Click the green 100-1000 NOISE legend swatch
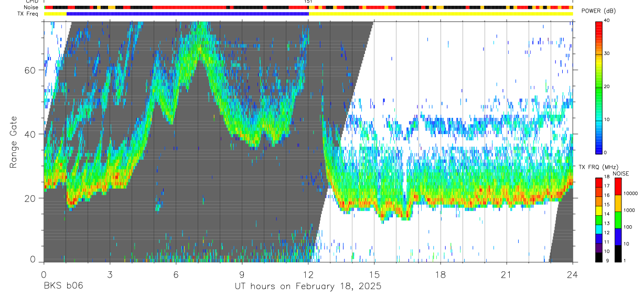Viewport: 644px width, 297px height. pyautogui.click(x=618, y=220)
